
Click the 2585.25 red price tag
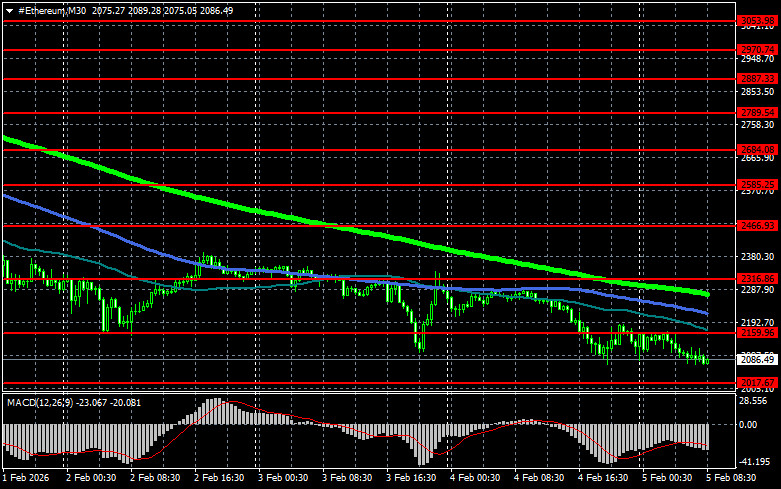[757, 184]
